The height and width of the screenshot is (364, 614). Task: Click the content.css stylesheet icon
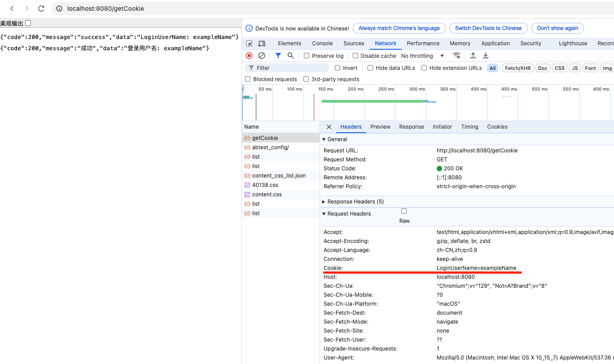click(247, 195)
